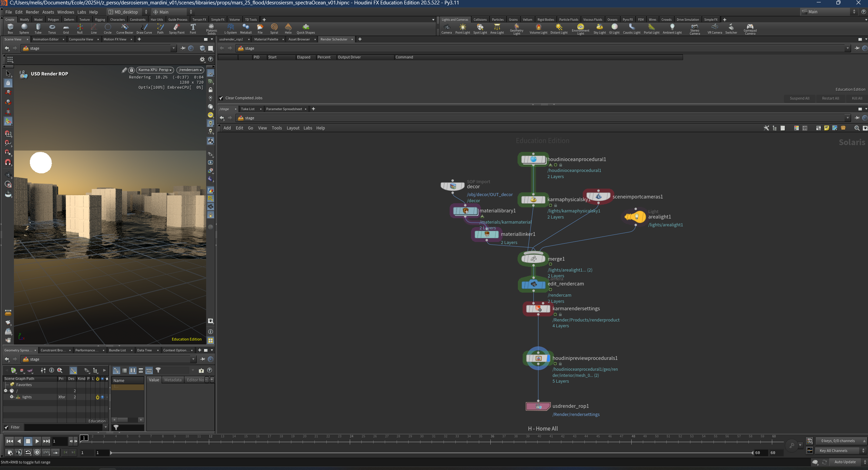Click the Spiral shelf tool
Viewport: 868px width, 470px height.
274,29
